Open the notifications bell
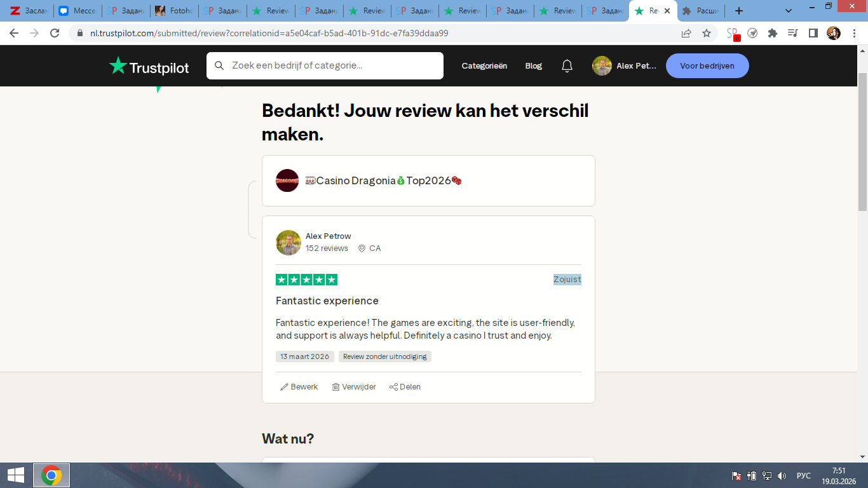868x488 pixels. tap(567, 66)
